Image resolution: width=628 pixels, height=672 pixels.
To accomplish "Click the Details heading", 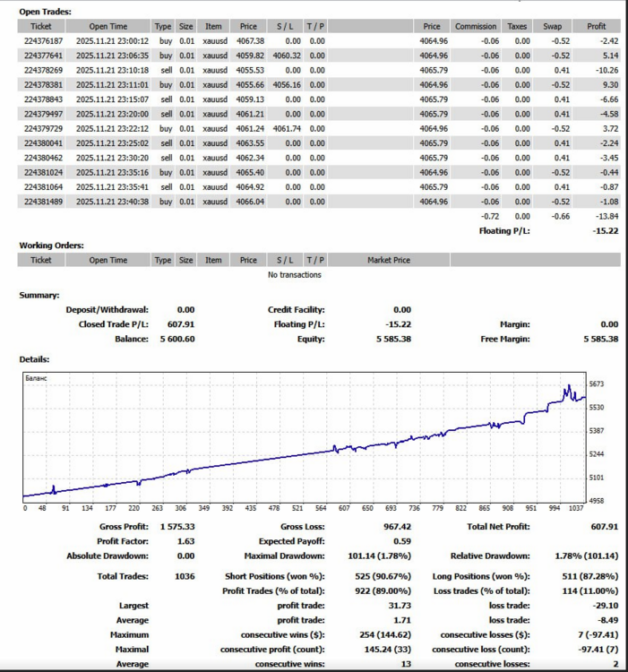I will click(34, 359).
